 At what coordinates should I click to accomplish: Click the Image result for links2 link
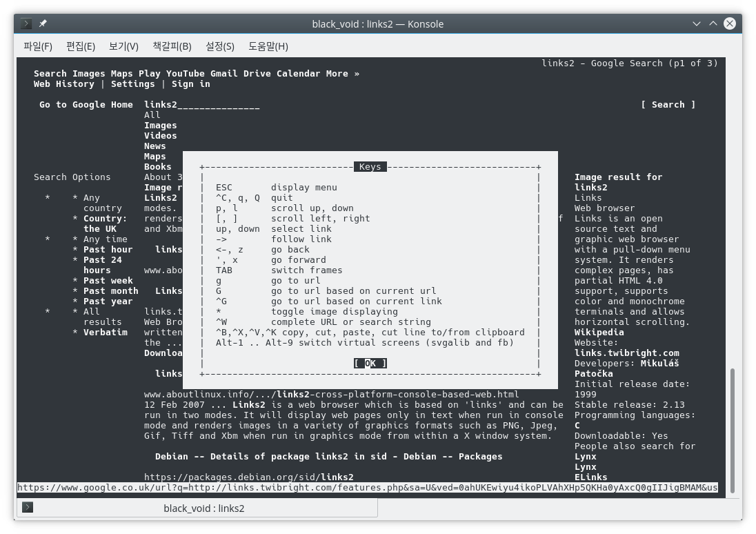[619, 182]
